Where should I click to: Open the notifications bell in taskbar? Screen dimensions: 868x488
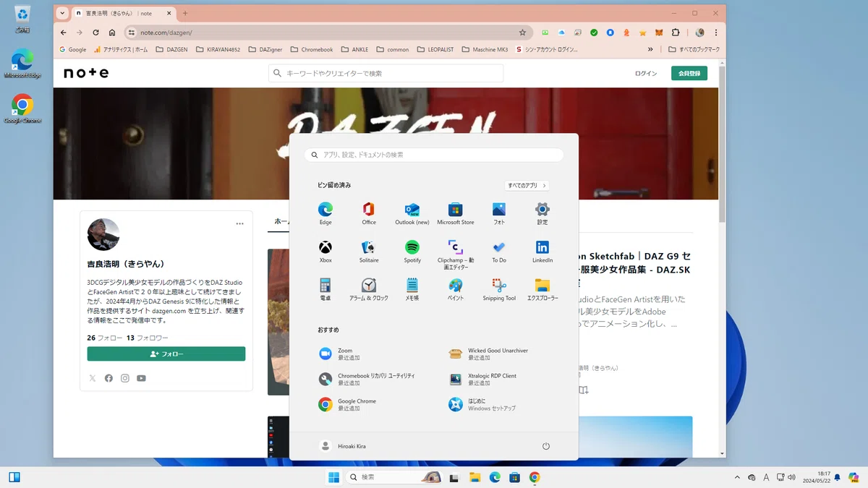(838, 477)
